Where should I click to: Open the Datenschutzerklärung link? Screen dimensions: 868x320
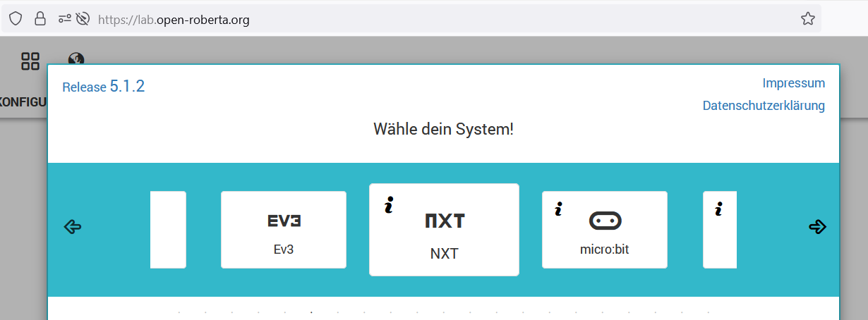(x=764, y=106)
